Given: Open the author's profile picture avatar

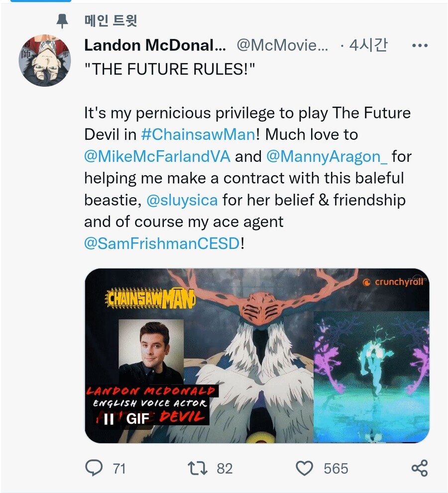Looking at the screenshot, I should tap(45, 60).
